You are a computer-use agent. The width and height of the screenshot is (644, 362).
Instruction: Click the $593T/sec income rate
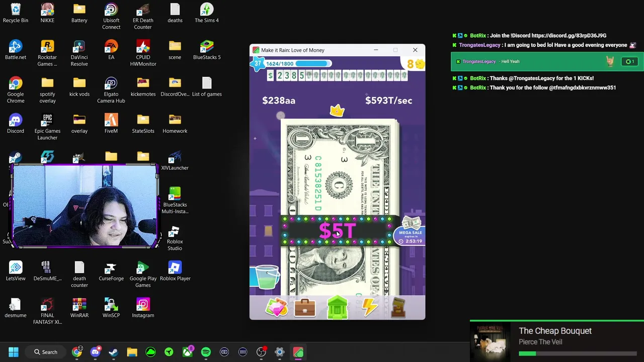[388, 101]
